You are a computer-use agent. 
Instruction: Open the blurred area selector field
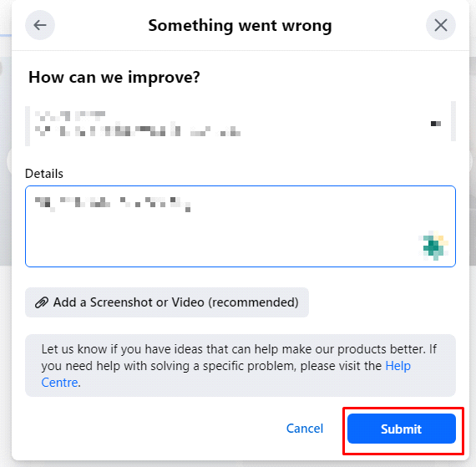[241, 124]
